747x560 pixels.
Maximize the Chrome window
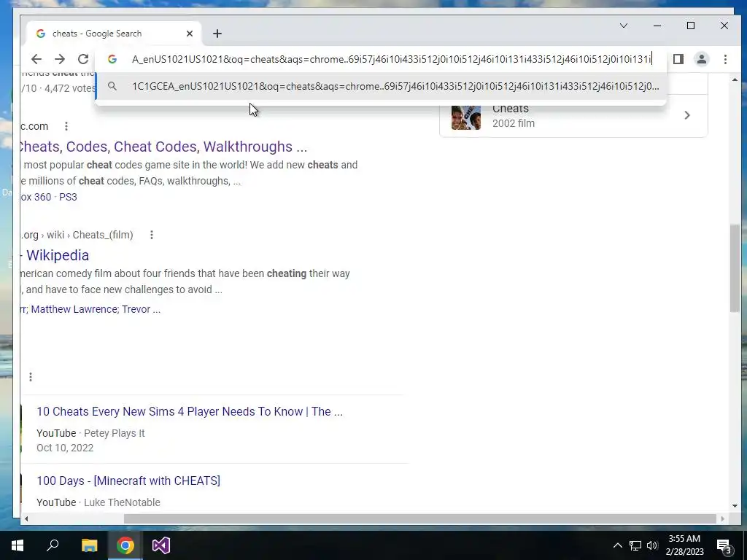click(691, 26)
